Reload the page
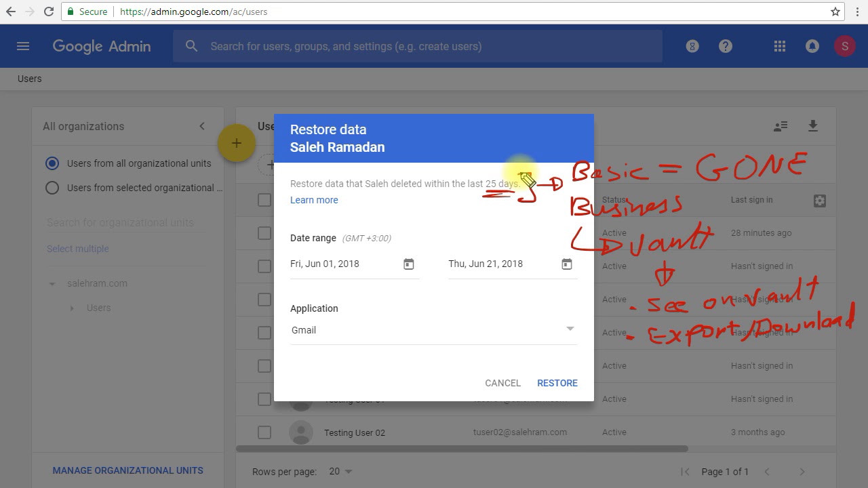Screen dimensions: 868x488 49,12
